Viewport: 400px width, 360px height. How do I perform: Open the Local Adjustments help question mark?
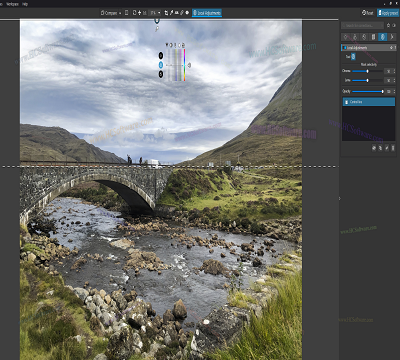tap(395, 48)
